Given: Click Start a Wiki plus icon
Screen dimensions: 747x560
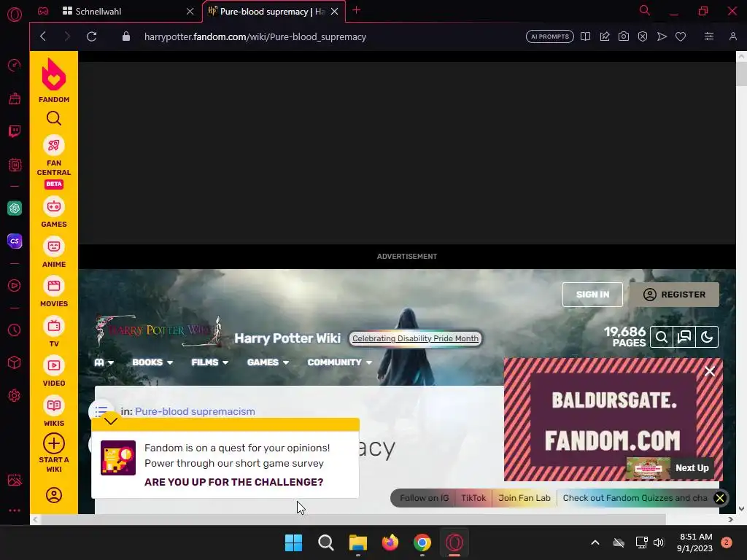Looking at the screenshot, I should point(54,443).
